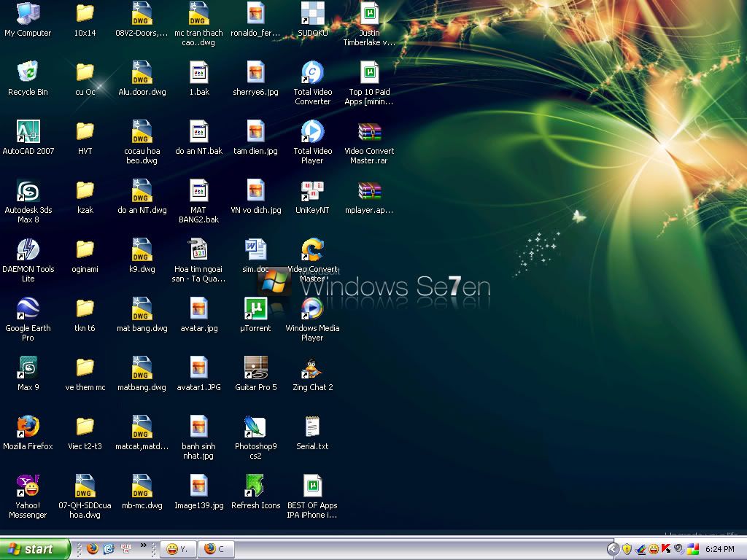Screen dimensions: 747x560
Task: Click the DAEMON Tools Lite icon
Action: [x=28, y=250]
